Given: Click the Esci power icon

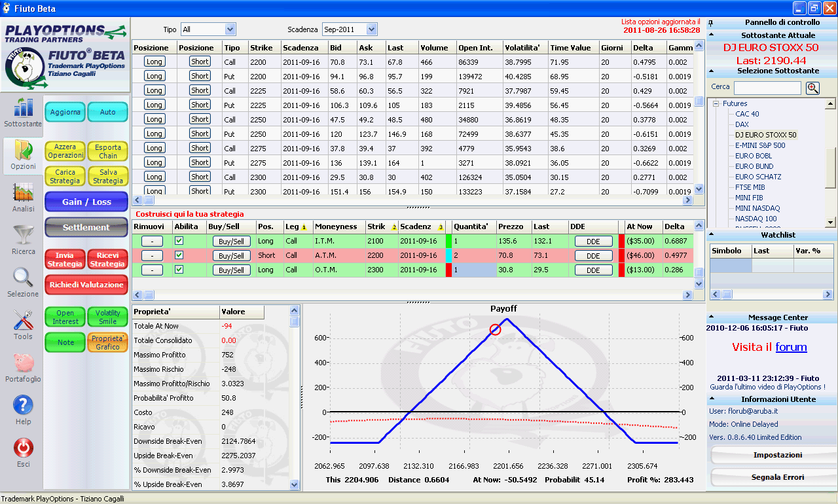Looking at the screenshot, I should pyautogui.click(x=23, y=448).
